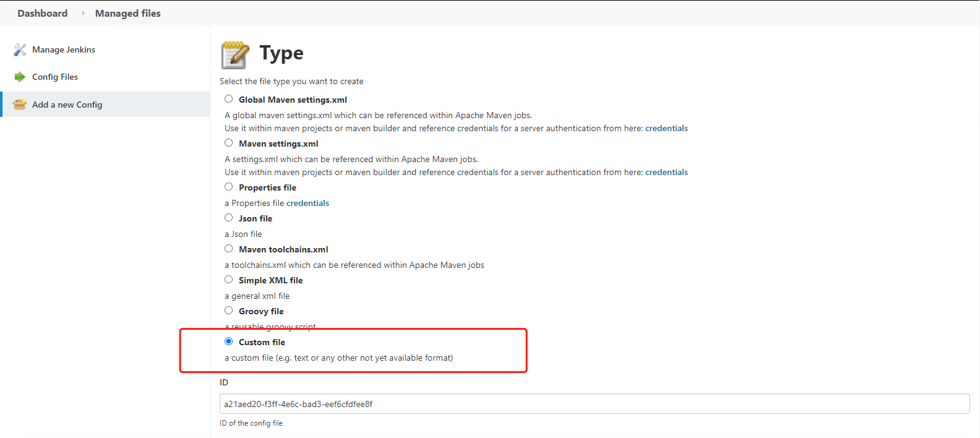Click the toolchains.xml description text
Image resolution: width=980 pixels, height=438 pixels.
click(355, 265)
